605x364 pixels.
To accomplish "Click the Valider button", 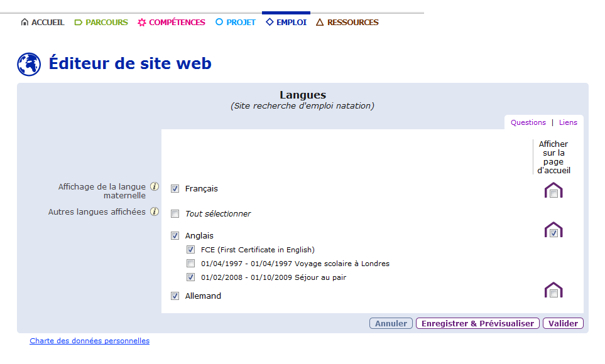I will [563, 323].
